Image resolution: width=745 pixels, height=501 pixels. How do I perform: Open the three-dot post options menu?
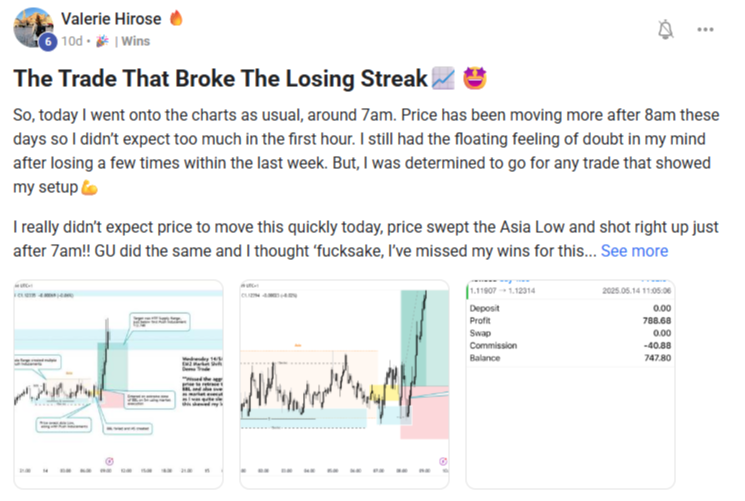[707, 30]
